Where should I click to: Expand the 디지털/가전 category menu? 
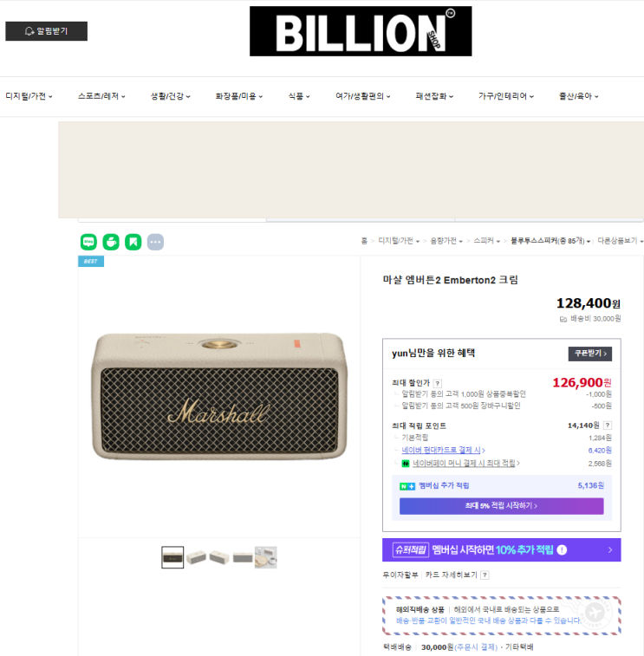29,96
